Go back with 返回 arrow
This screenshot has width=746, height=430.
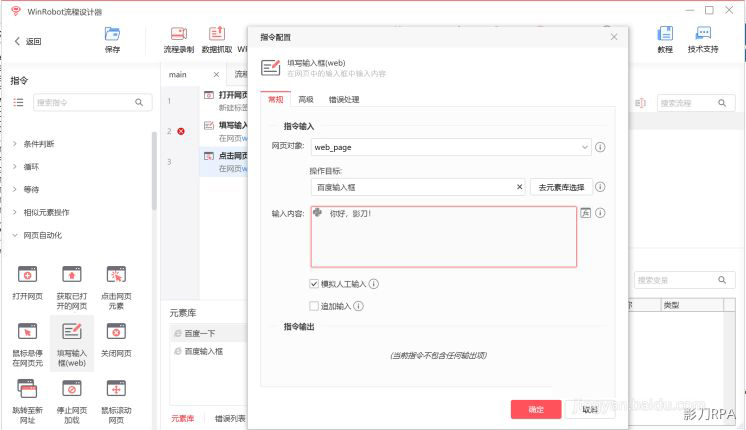(x=17, y=41)
